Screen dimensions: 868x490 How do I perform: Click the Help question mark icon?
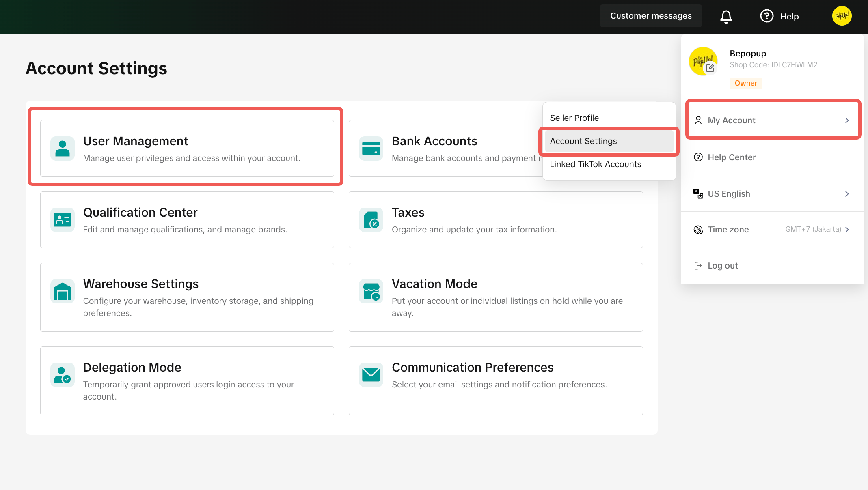767,16
